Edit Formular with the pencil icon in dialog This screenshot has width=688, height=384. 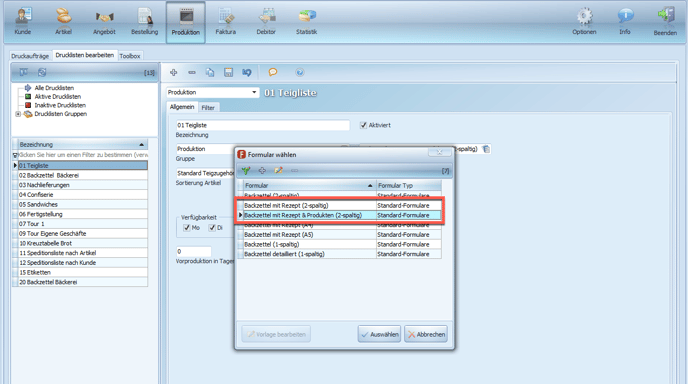tap(278, 170)
